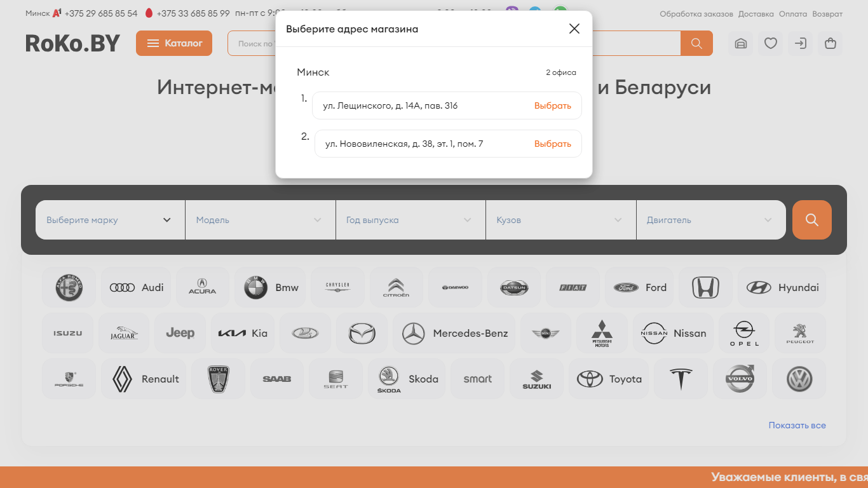Choose the Mercedes-Benz brand tile
This screenshot has width=868, height=488.
454,333
